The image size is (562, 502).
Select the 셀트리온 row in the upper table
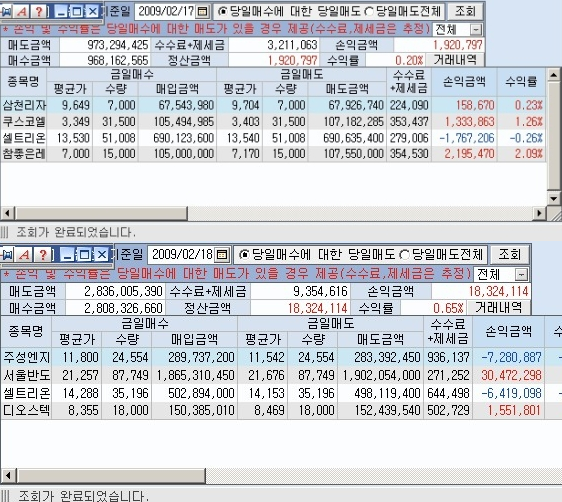[273, 138]
